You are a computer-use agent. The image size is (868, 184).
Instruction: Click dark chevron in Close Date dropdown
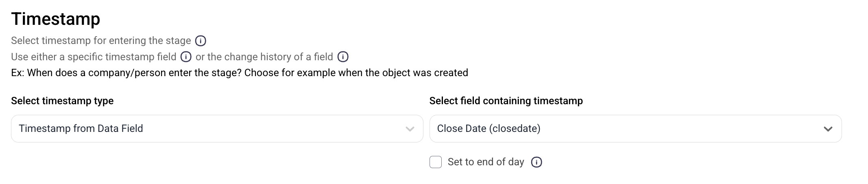point(828,129)
